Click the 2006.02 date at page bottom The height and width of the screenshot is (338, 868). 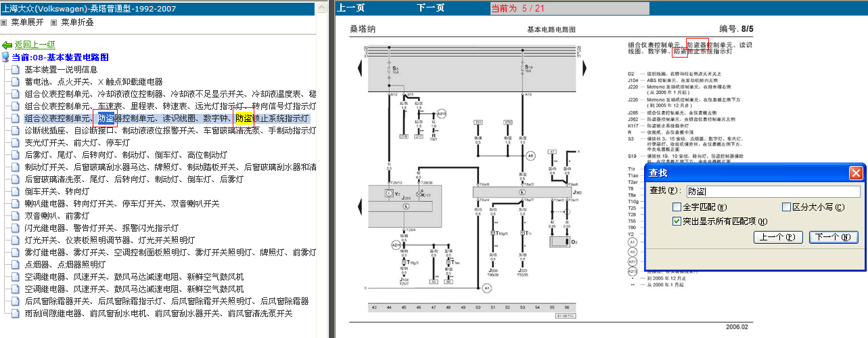(737, 326)
